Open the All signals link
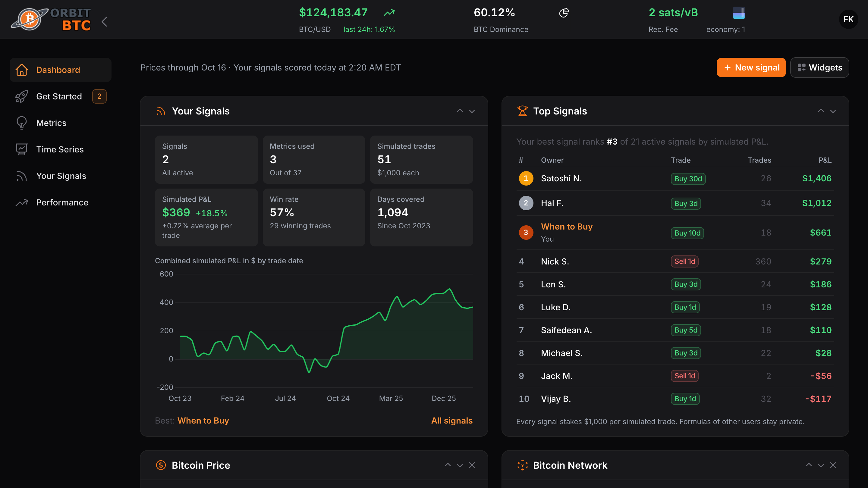Viewport: 868px width, 488px height. pos(452,421)
